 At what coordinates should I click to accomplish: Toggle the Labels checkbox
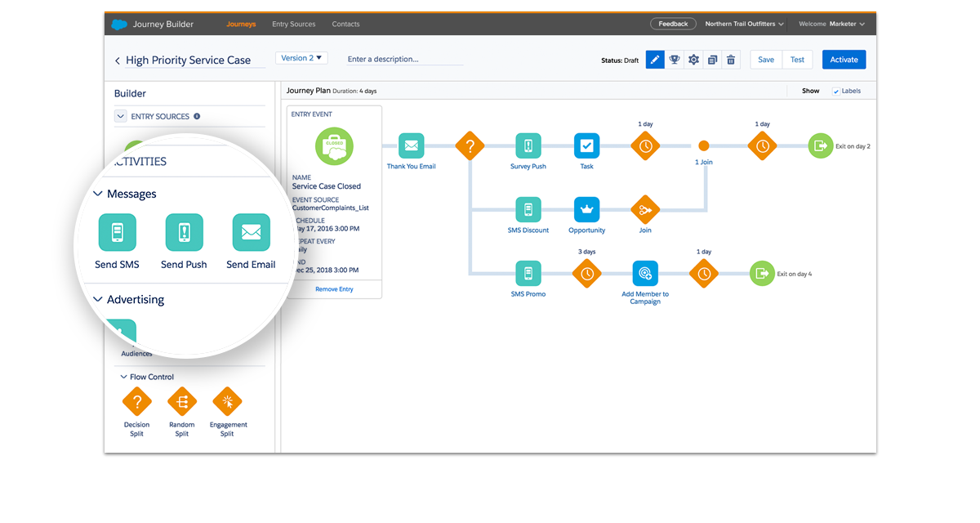[x=835, y=92]
